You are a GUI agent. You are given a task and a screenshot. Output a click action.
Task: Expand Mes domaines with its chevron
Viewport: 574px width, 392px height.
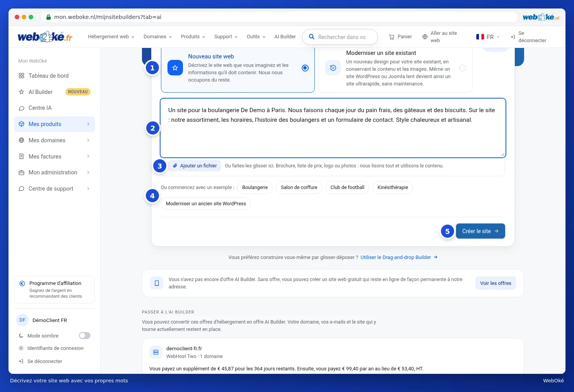point(88,140)
